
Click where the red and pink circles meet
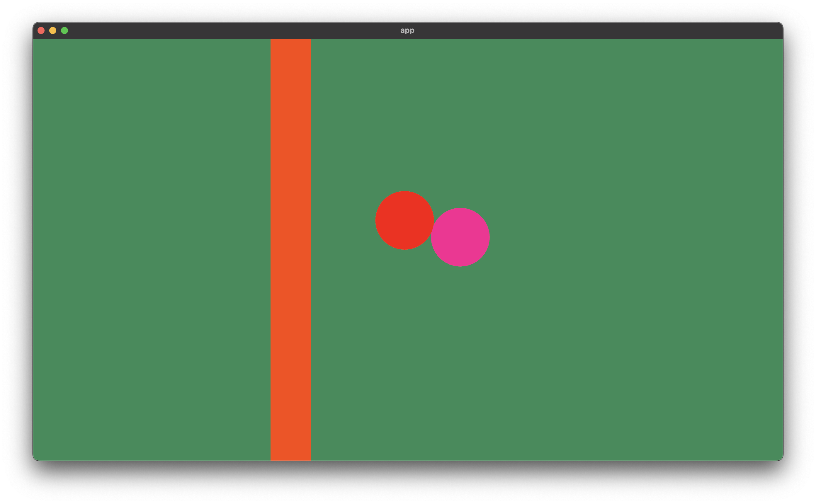[x=432, y=229]
